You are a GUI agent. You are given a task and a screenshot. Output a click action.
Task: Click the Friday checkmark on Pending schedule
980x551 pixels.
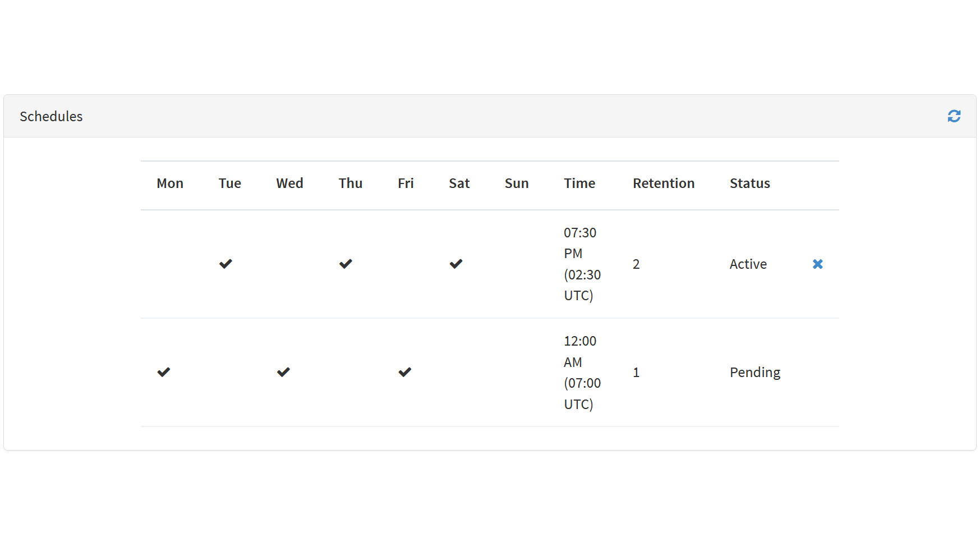404,371
